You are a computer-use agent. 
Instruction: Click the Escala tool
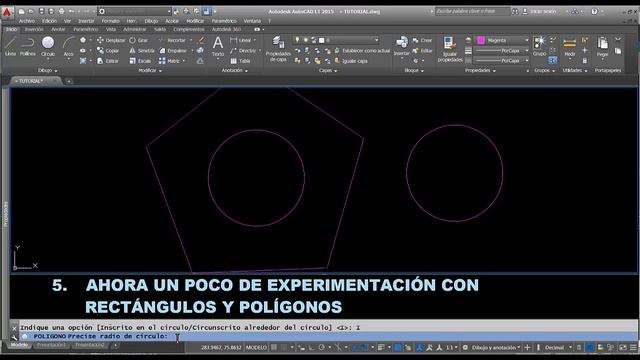pyautogui.click(x=140, y=61)
